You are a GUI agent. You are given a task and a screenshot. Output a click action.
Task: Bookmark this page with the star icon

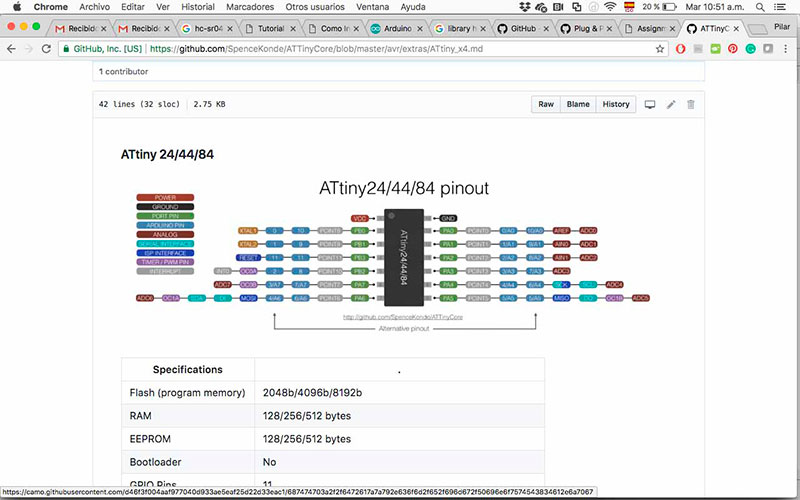coord(660,49)
